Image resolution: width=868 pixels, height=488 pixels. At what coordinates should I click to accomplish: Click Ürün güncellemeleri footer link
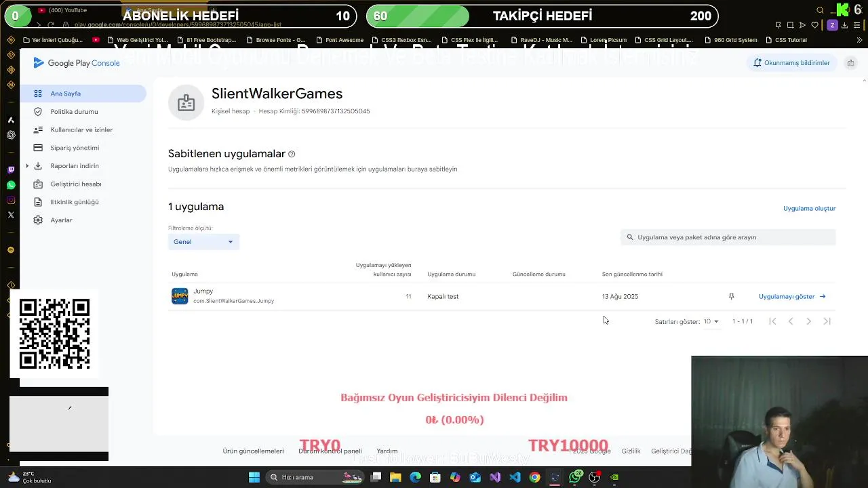(253, 451)
